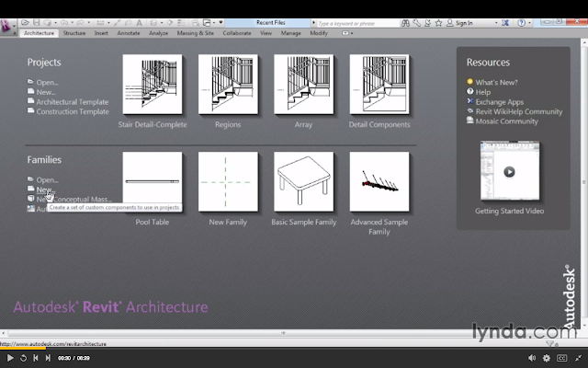Screen dimensions: 588x368
Task: Click the horizontal scrollbar at the bottom
Action: (283, 333)
